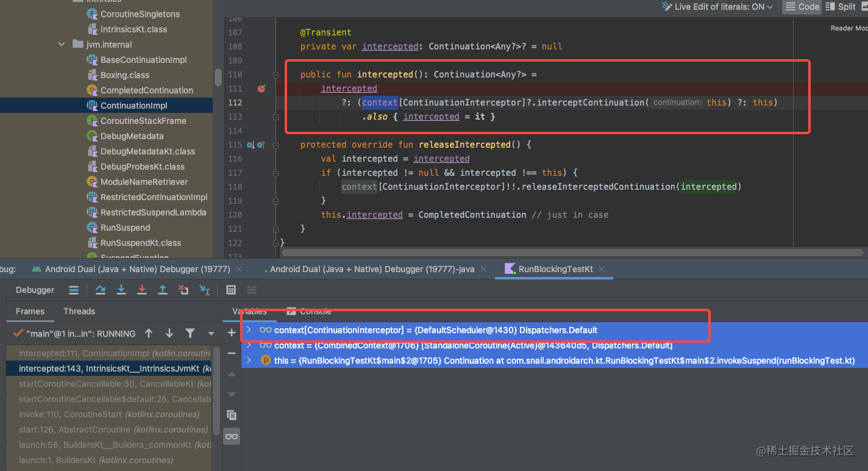Move the watch up
This screenshot has height=471, width=868.
click(232, 374)
